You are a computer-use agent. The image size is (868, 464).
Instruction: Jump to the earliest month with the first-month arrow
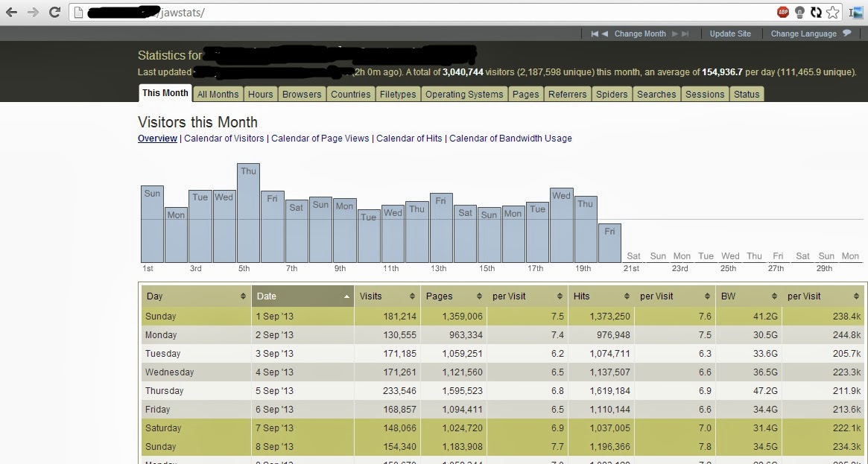pyautogui.click(x=595, y=34)
